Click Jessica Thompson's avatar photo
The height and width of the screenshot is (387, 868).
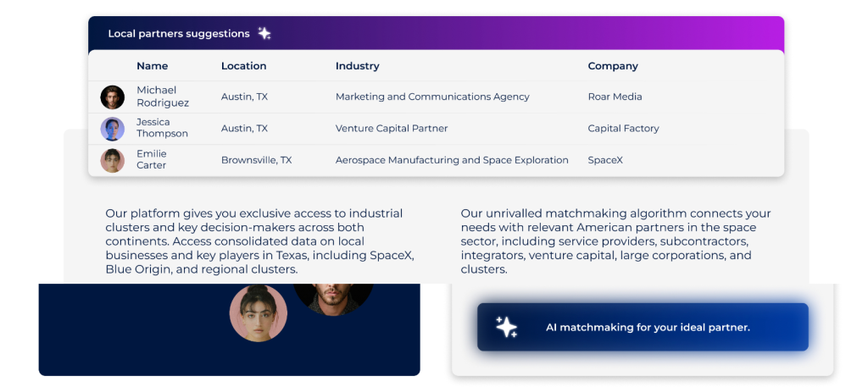(113, 129)
